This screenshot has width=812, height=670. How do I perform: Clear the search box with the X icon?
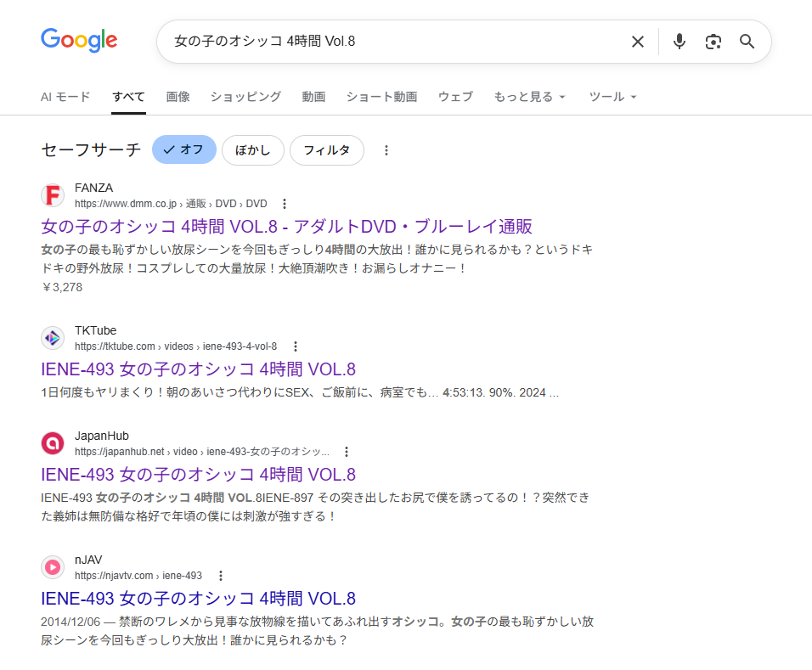pos(638,42)
